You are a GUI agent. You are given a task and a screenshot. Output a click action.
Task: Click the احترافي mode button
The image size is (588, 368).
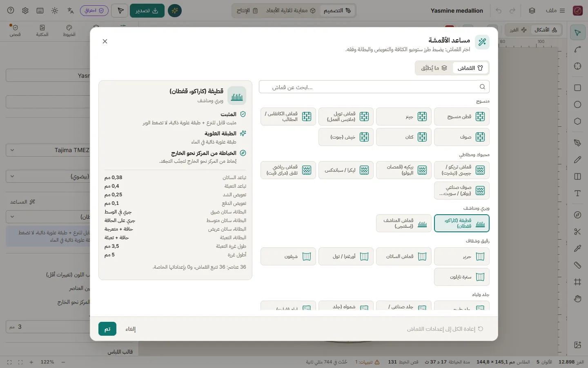pyautogui.click(x=94, y=11)
